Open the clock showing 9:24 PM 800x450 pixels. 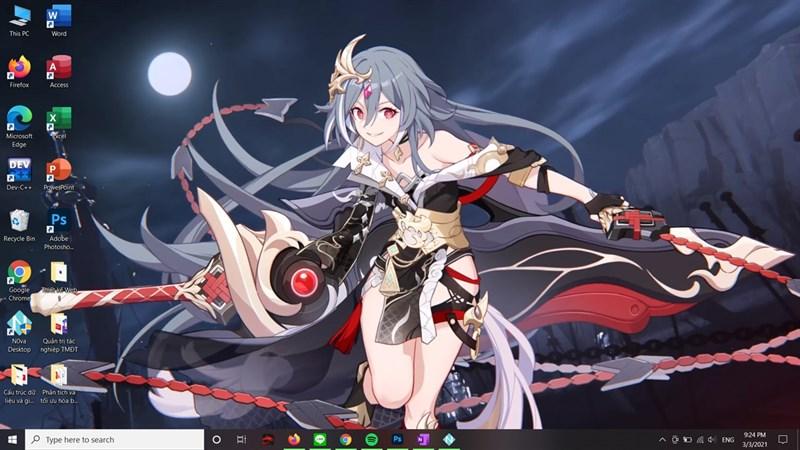(755, 439)
